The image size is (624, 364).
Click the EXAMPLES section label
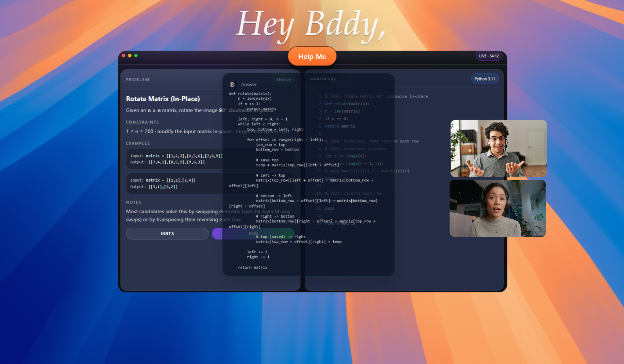(x=138, y=143)
